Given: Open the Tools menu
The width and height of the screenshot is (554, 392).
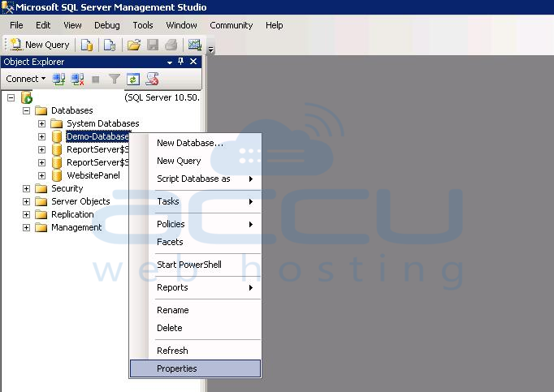Looking at the screenshot, I should 143,25.
